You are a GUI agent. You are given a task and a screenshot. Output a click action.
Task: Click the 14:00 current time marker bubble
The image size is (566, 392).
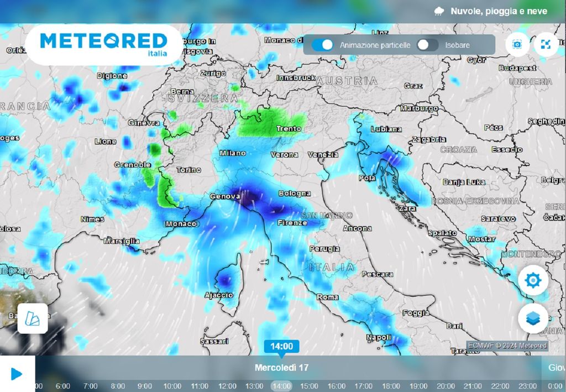point(281,347)
